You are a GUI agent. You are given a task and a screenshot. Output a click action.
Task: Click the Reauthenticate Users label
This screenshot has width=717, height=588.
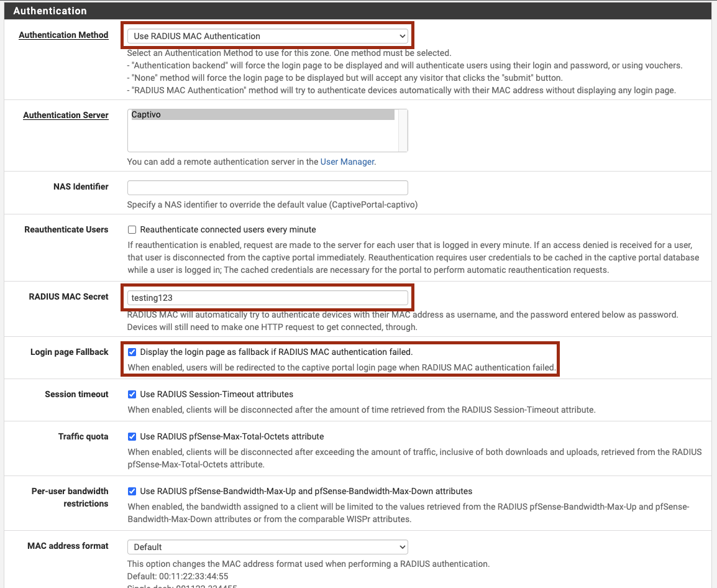(66, 229)
